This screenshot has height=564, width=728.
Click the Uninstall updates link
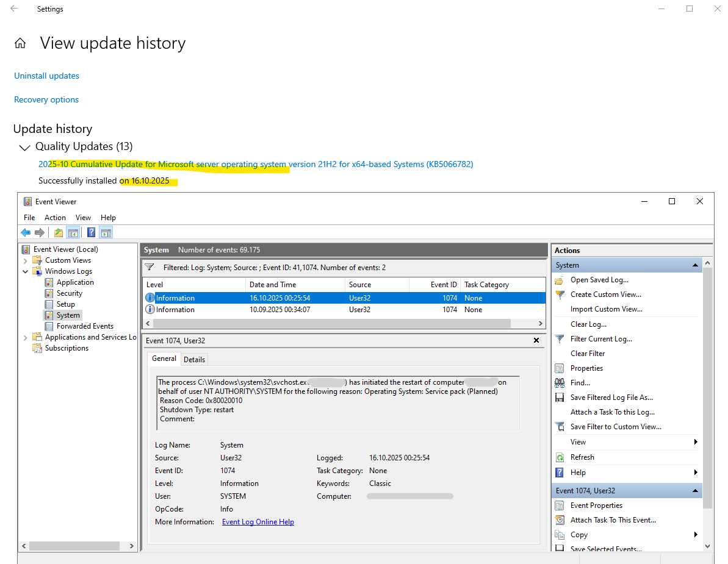[46, 76]
